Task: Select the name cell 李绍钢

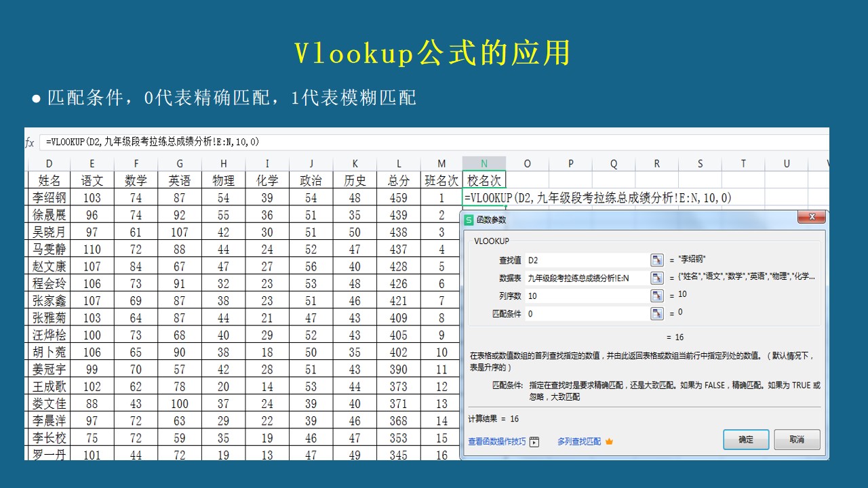Action: pyautogui.click(x=49, y=197)
